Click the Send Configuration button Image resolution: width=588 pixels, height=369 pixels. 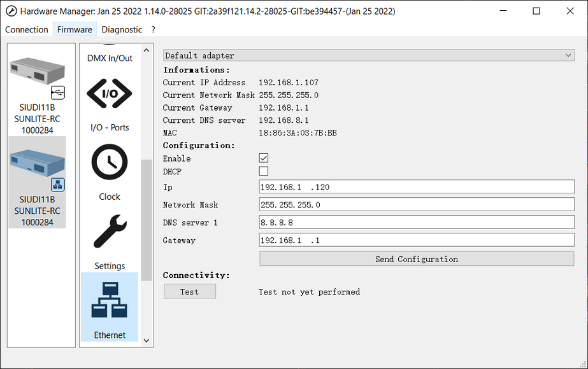[x=416, y=259]
